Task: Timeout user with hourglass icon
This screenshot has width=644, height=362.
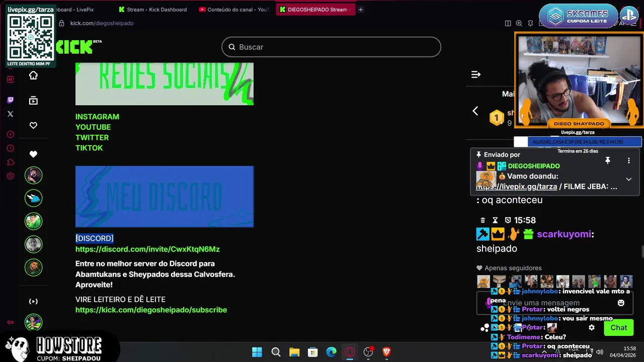Action: tap(495, 220)
